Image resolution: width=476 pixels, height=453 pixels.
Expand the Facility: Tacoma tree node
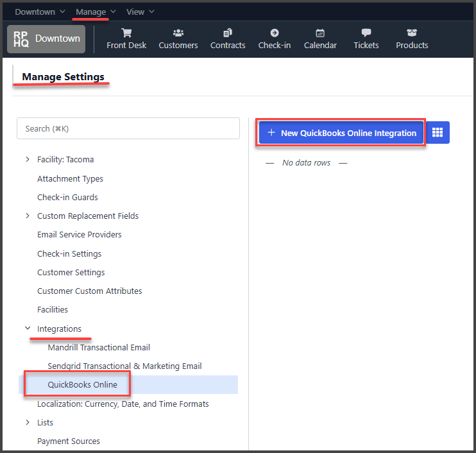[x=27, y=159]
